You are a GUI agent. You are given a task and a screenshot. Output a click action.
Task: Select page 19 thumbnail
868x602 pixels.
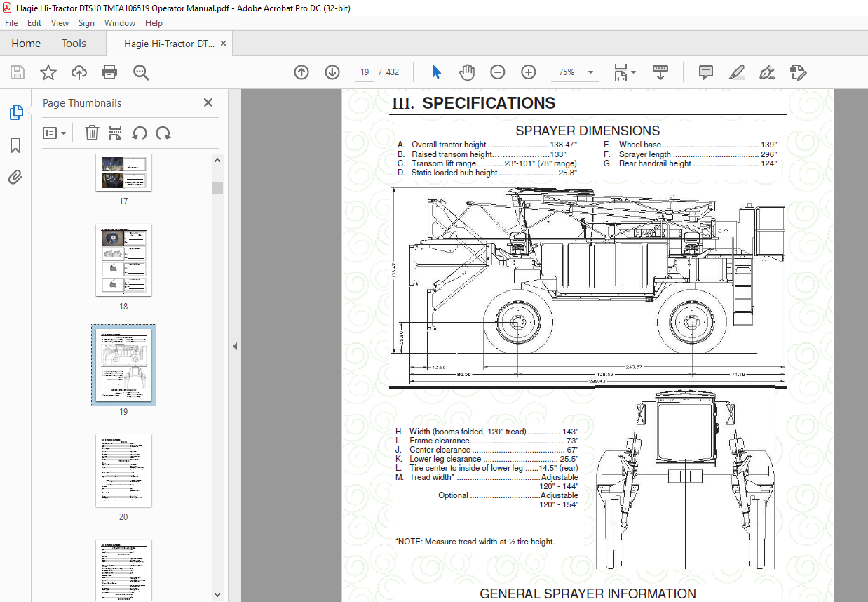click(x=123, y=365)
